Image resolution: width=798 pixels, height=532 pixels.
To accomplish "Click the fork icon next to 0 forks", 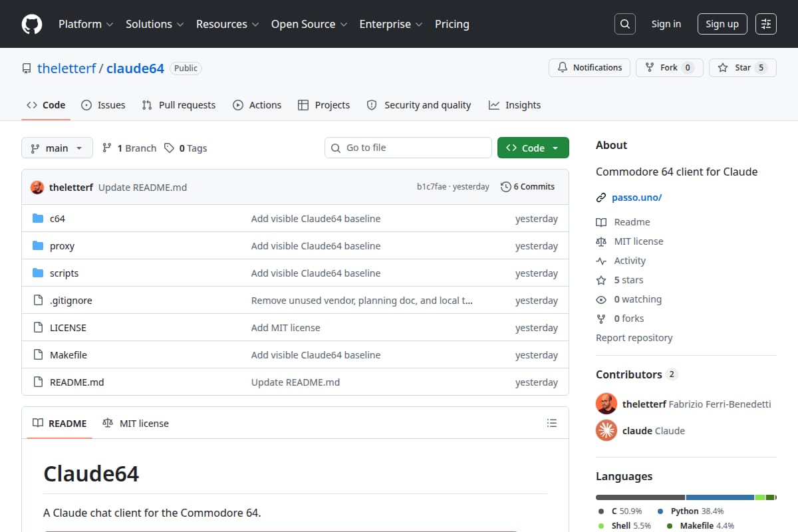I will pos(601,319).
